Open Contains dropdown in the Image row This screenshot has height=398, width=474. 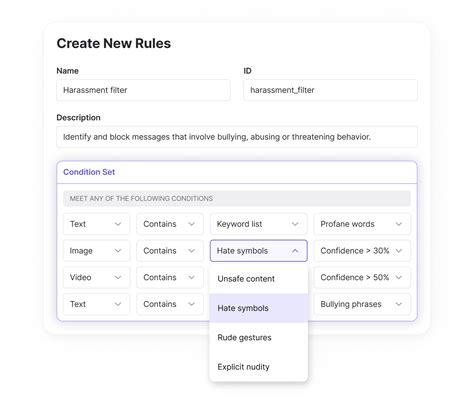coord(170,251)
